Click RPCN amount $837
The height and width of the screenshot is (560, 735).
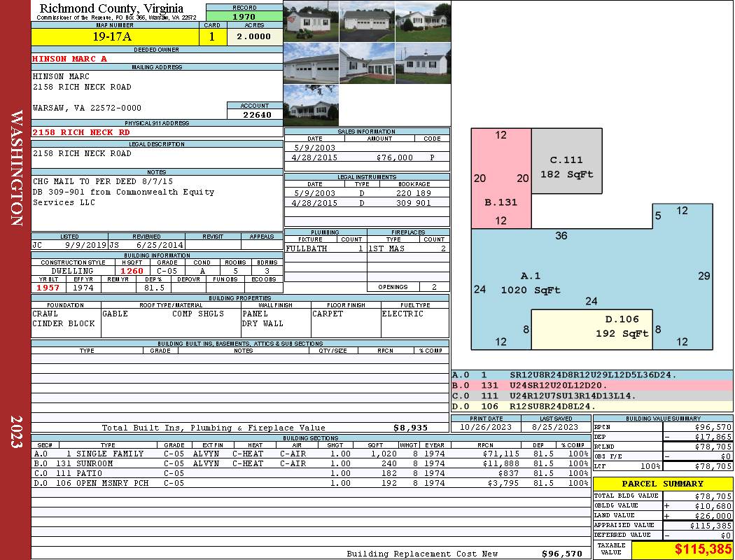point(508,473)
